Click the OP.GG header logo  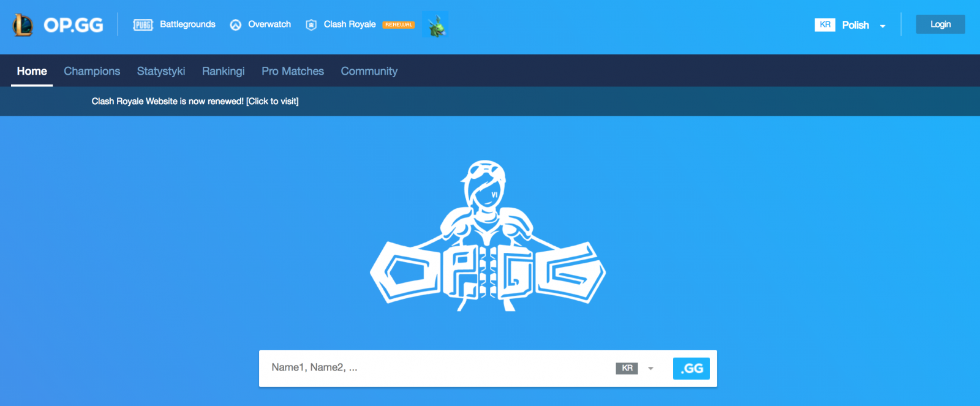pyautogui.click(x=73, y=25)
